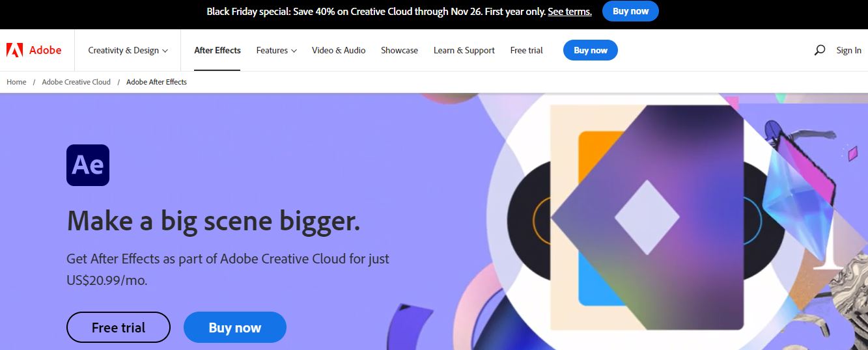Click the After Effects Ae app icon

coord(88,165)
